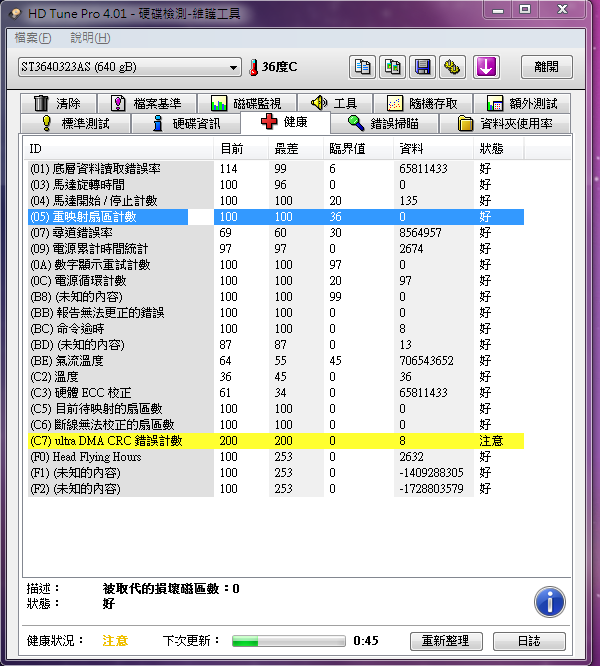Click data value 8564957
Image resolution: width=600 pixels, height=666 pixels.
(420, 233)
